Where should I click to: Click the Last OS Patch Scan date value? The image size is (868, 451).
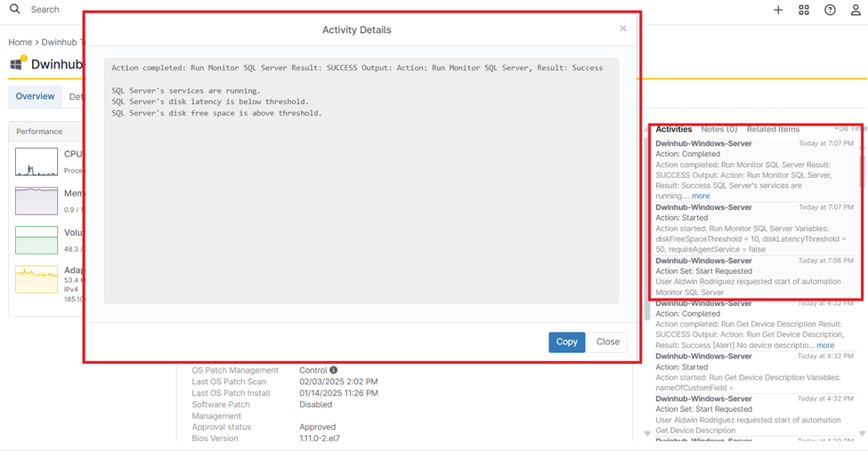point(338,382)
